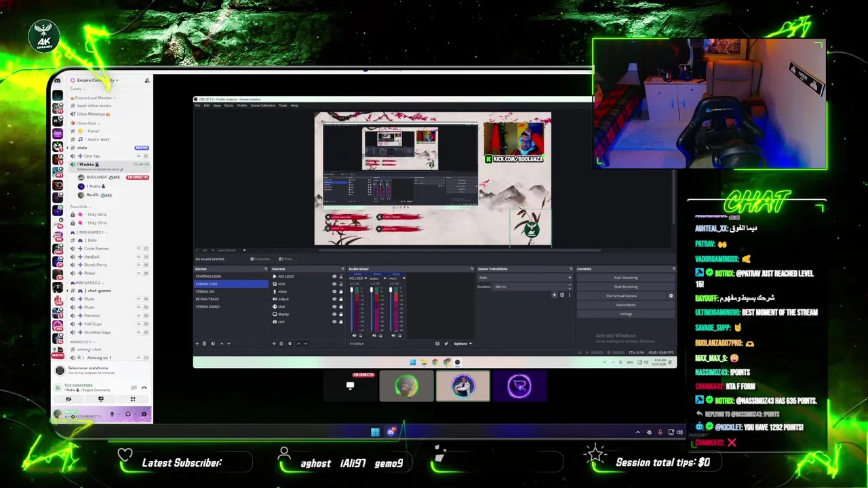Move selected OBS scene down
The height and width of the screenshot is (488, 868).
point(229,344)
